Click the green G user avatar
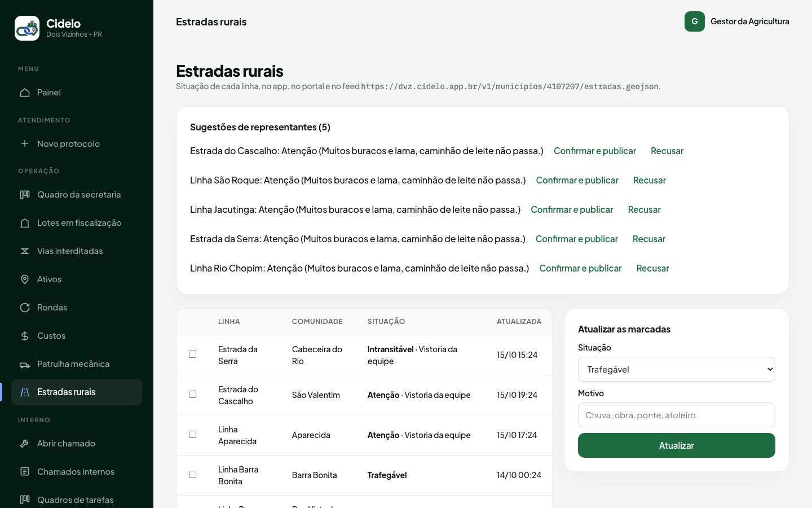This screenshot has height=508, width=812. [x=695, y=21]
